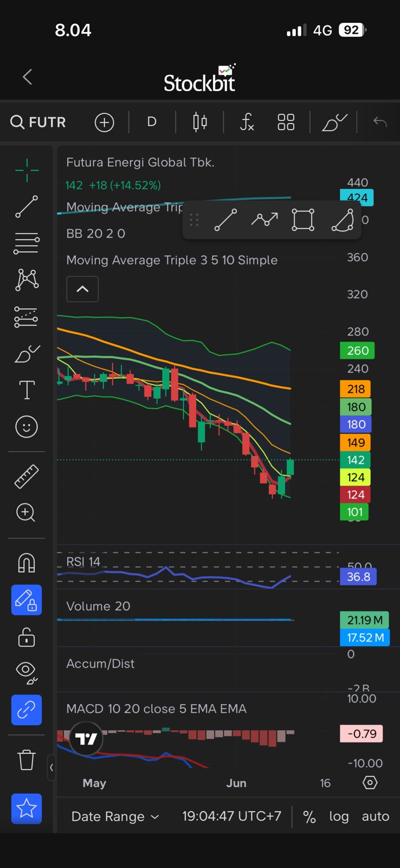Select the ruler measure tool
400x868 pixels.
[27, 476]
